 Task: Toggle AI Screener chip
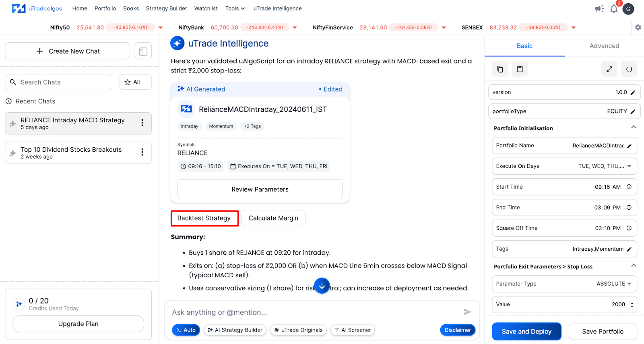click(x=353, y=330)
